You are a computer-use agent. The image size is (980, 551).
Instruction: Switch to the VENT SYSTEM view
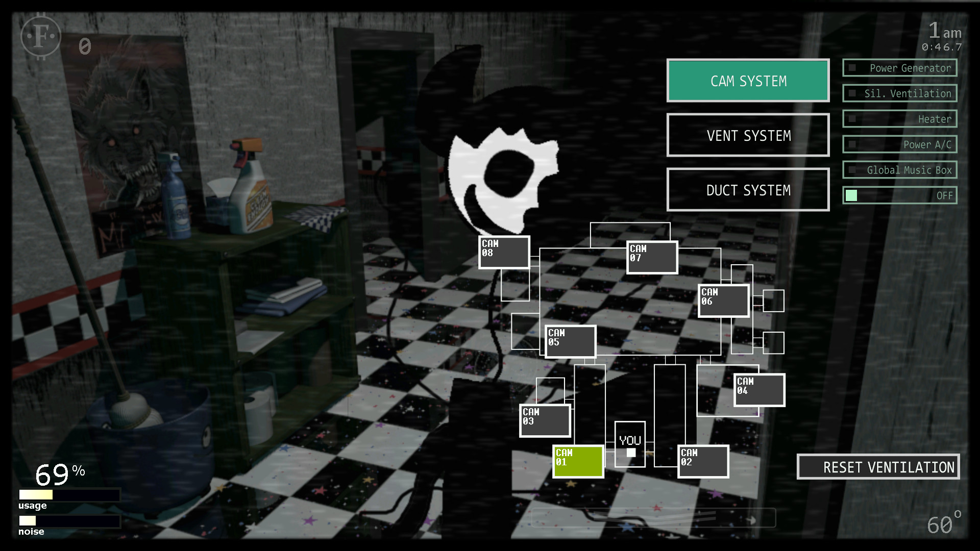click(748, 135)
